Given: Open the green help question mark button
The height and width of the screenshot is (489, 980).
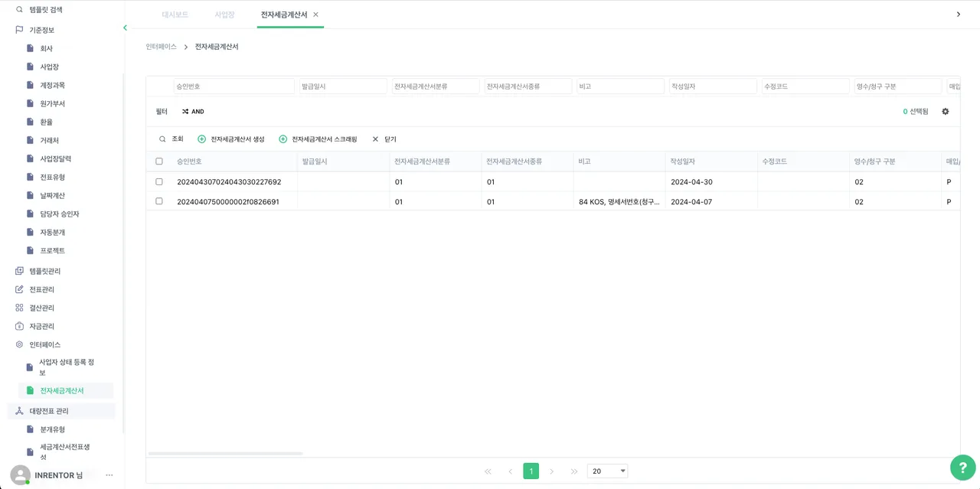Looking at the screenshot, I should (962, 468).
